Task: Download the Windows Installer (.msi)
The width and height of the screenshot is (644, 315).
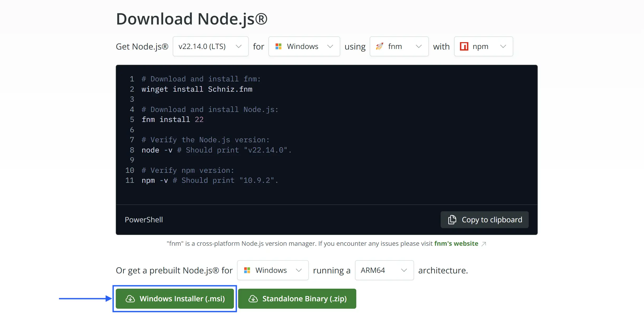Action: pos(175,299)
